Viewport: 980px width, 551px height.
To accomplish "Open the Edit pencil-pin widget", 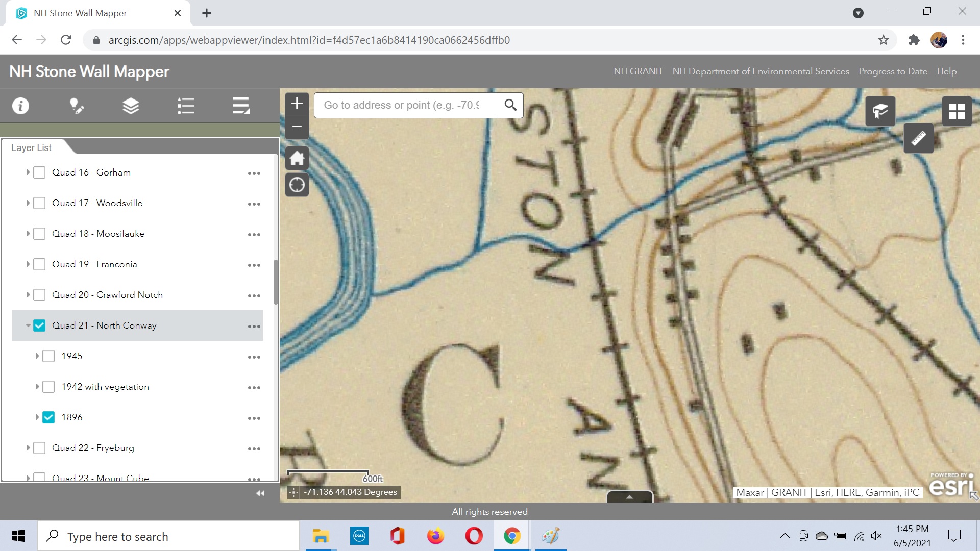I will click(77, 106).
